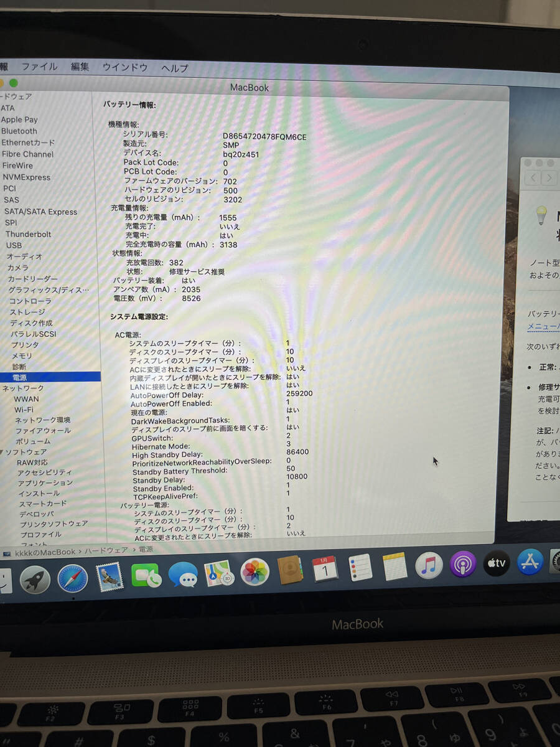Show アプリケーション software list
This screenshot has width=560, height=747.
(x=45, y=483)
